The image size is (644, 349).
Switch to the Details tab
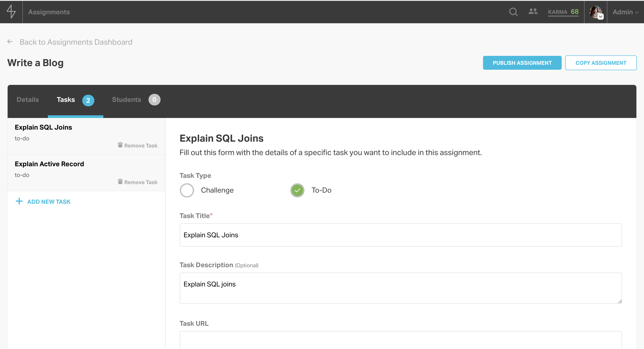(x=28, y=100)
